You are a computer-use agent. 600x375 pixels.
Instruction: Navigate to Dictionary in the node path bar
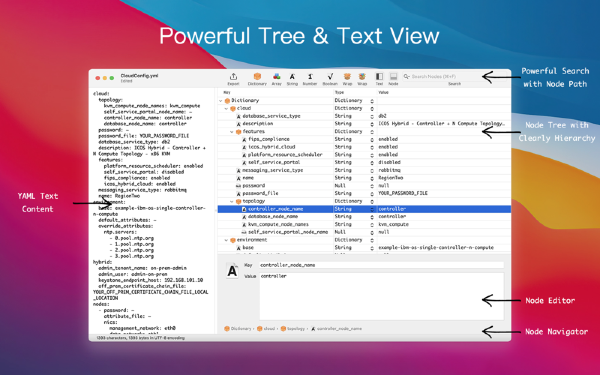238,329
